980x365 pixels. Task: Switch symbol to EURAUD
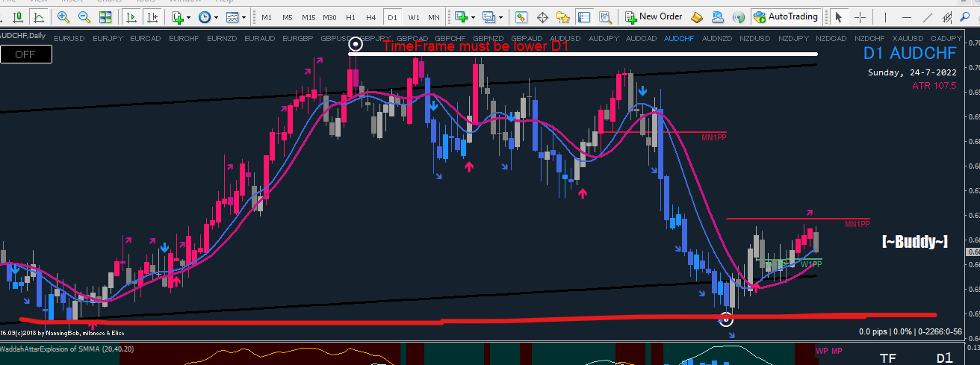260,37
